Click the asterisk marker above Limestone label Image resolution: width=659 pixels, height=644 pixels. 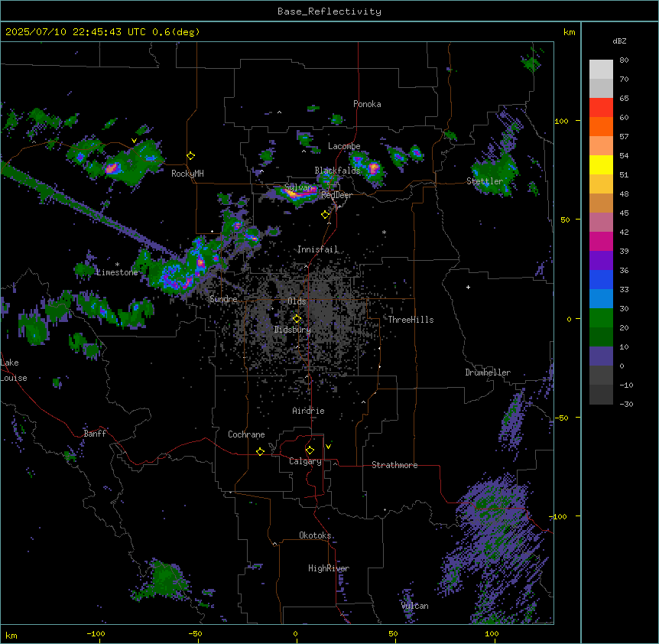[x=117, y=265]
